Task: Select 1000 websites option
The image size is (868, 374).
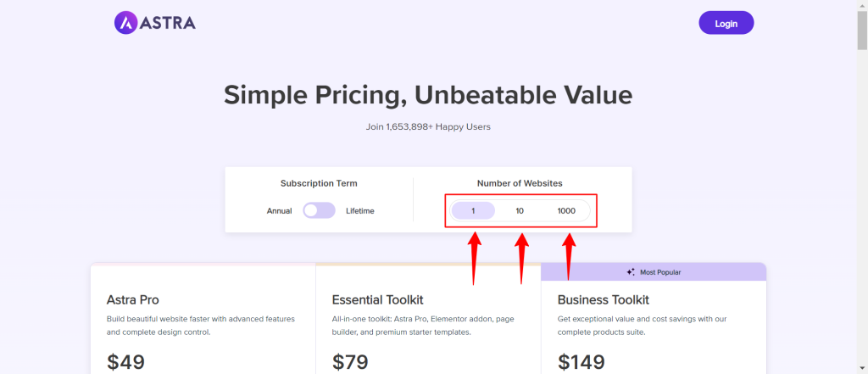Action: tap(566, 210)
